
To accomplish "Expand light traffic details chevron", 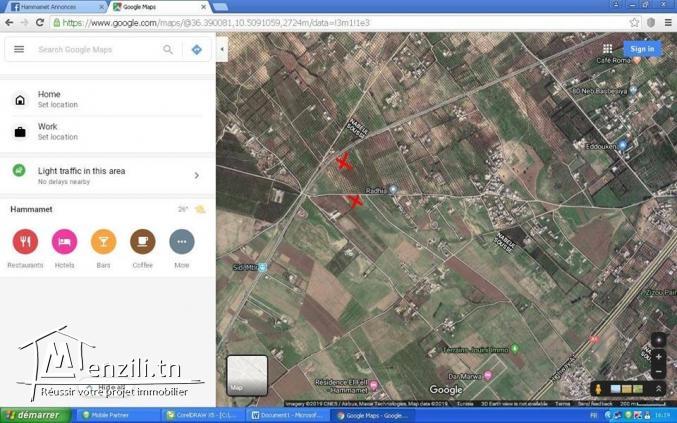I will 196,176.
